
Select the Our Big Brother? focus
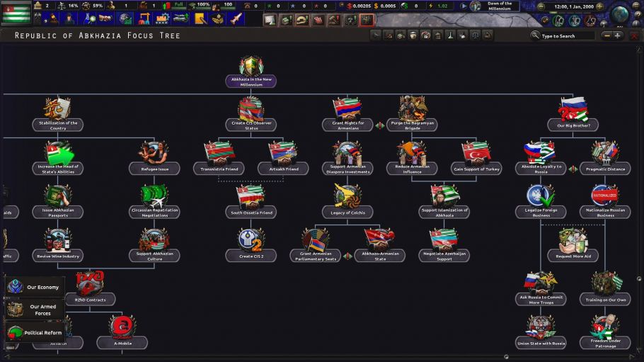click(573, 114)
